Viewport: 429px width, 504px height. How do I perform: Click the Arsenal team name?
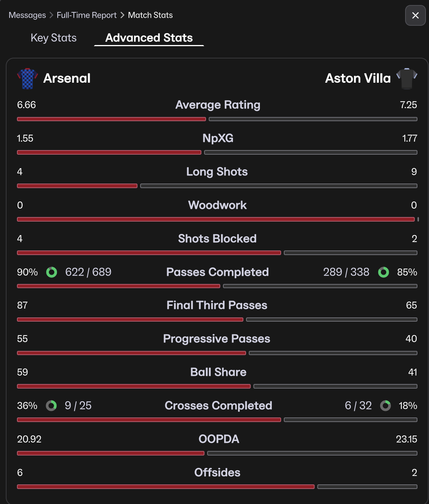pos(67,78)
